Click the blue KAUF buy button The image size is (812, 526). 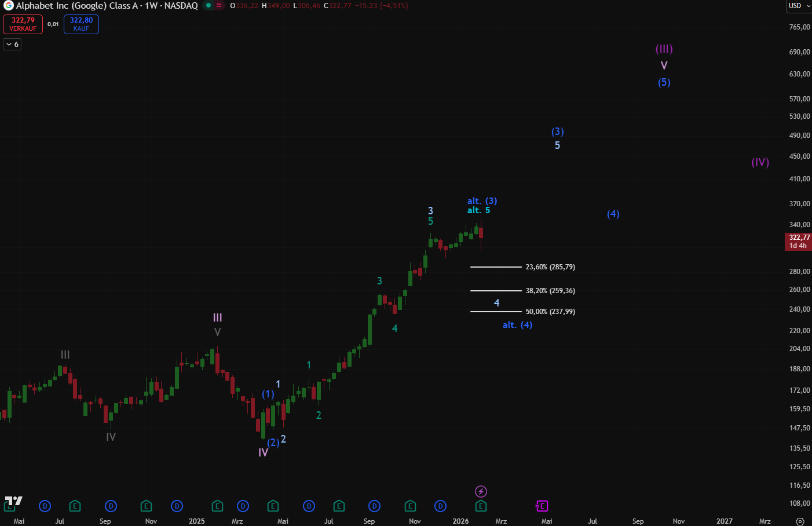coord(81,24)
